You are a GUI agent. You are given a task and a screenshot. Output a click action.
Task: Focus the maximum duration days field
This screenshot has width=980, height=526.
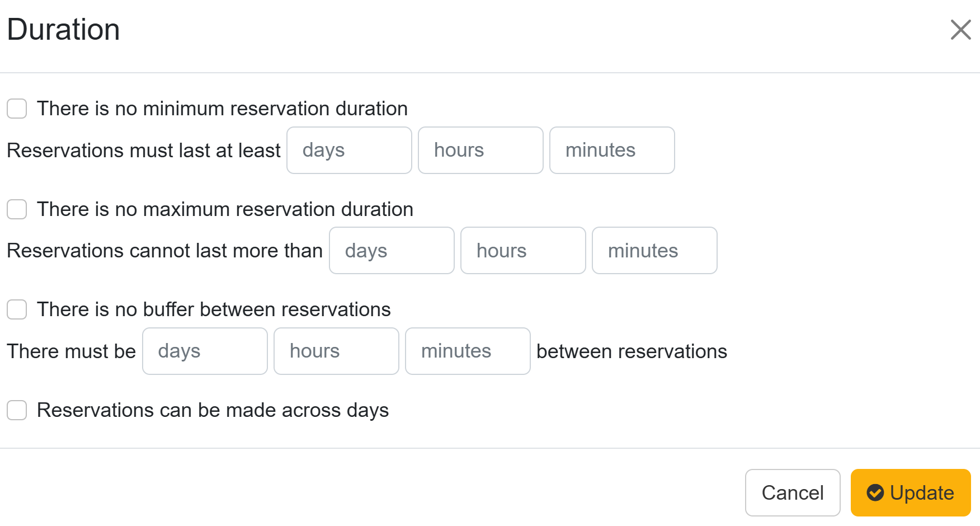[392, 251]
